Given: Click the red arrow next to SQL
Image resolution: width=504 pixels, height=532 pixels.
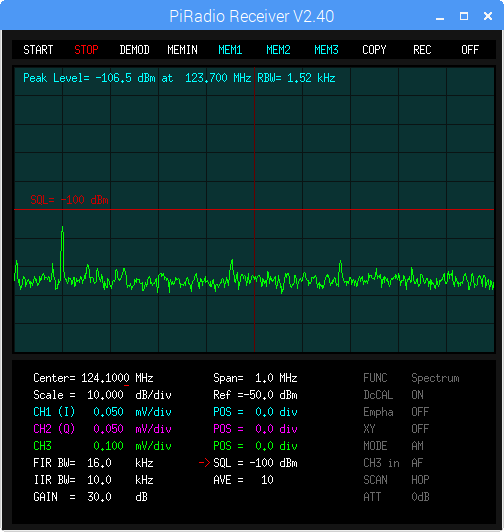Looking at the screenshot, I should click(204, 463).
